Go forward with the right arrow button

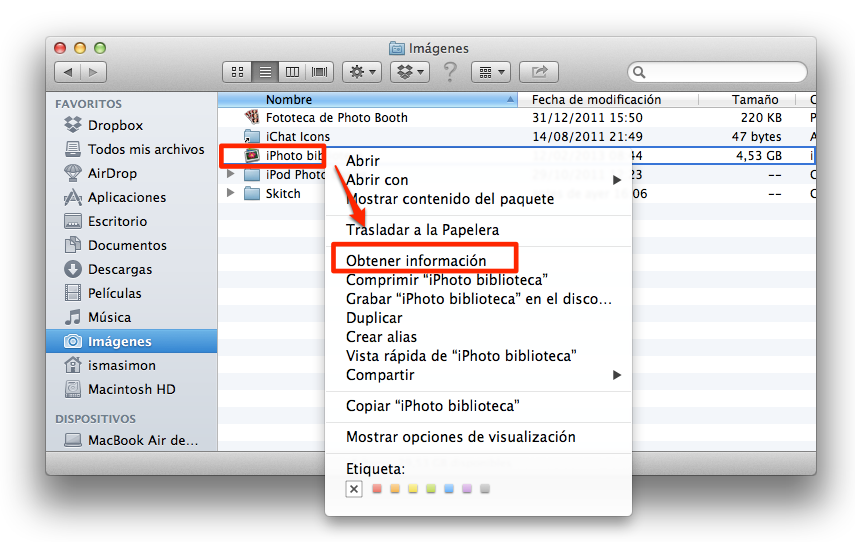[93, 72]
